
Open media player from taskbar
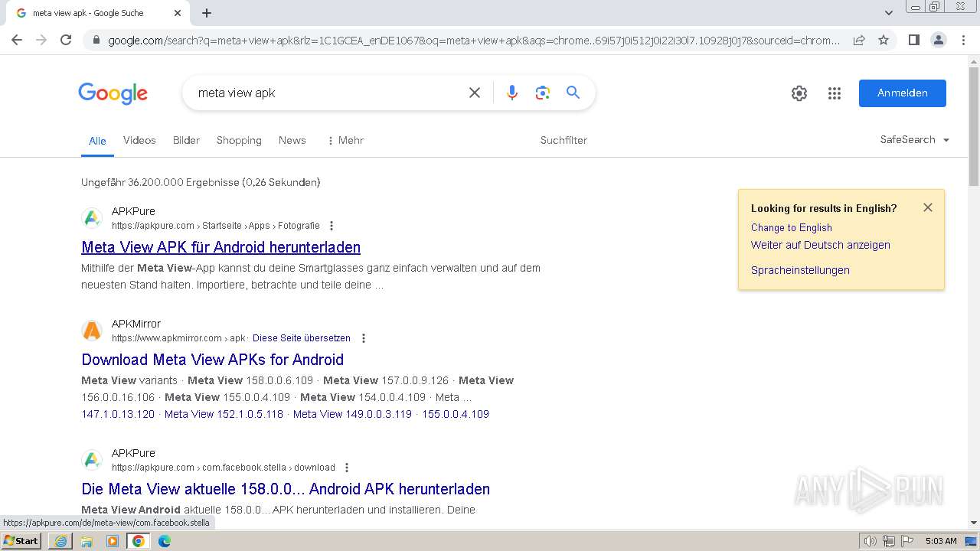point(113,541)
